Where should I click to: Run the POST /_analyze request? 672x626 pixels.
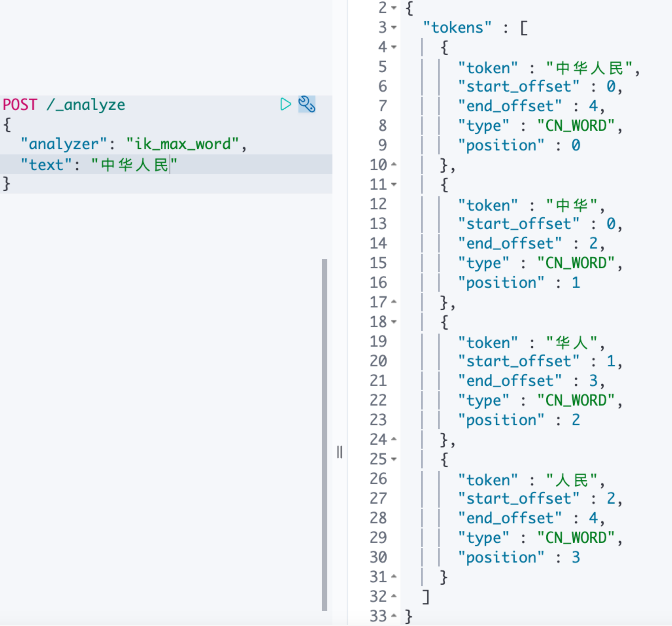(286, 104)
